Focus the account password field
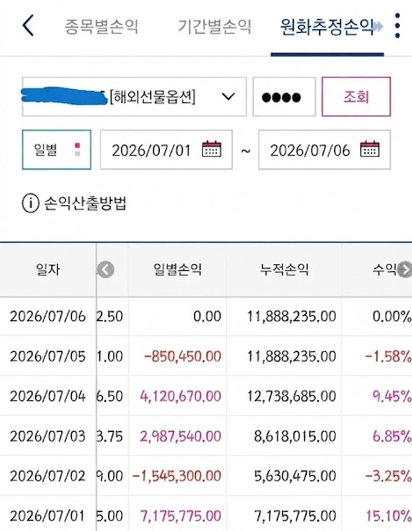The height and width of the screenshot is (531, 412). [x=284, y=97]
